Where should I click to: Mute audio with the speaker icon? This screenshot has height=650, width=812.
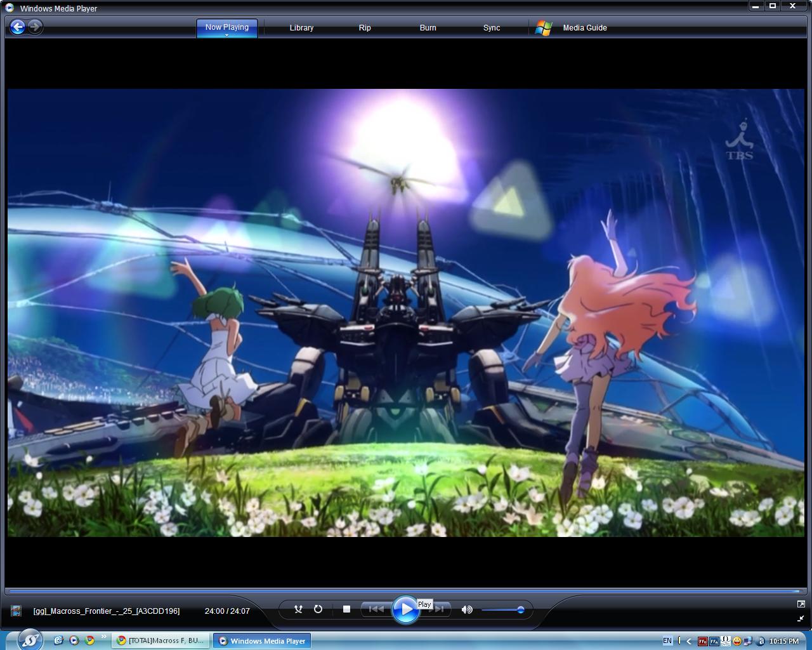467,609
